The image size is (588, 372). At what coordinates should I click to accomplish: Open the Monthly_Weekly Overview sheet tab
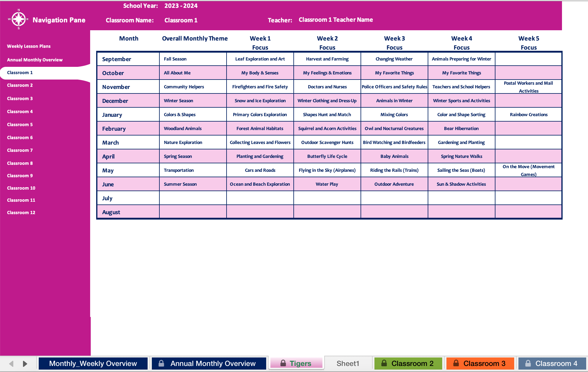[x=93, y=363]
